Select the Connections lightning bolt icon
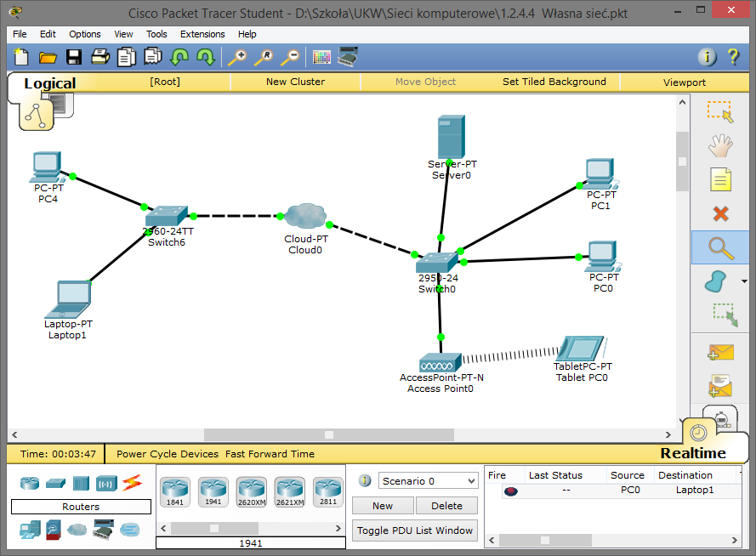The image size is (756, 556). click(x=132, y=483)
